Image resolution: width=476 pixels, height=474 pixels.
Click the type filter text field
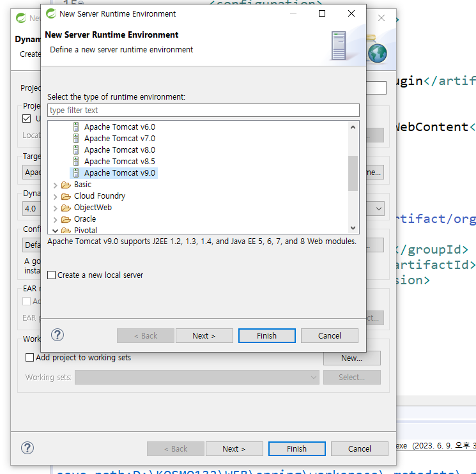click(203, 110)
